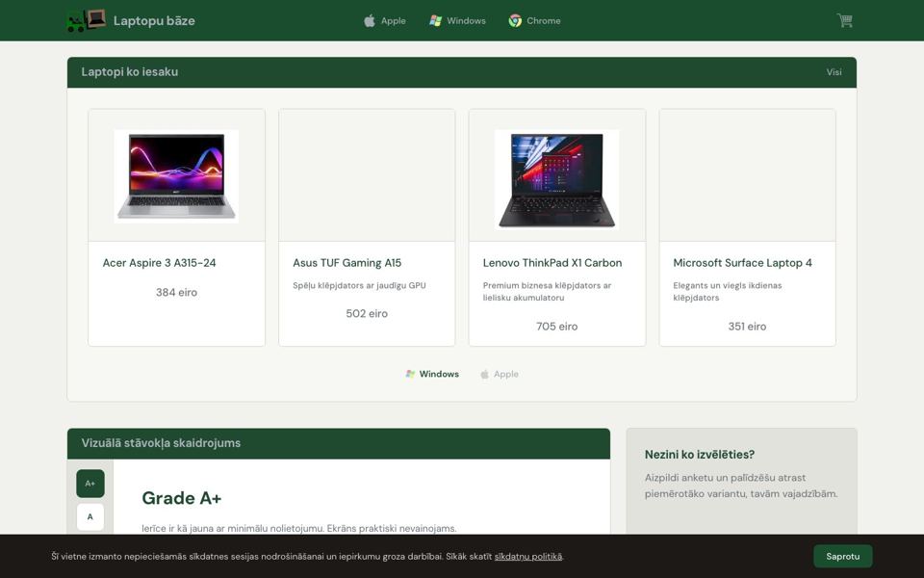Open the sīkdatņu politikā link
Viewport: 924px width, 578px height.
pyautogui.click(x=528, y=556)
